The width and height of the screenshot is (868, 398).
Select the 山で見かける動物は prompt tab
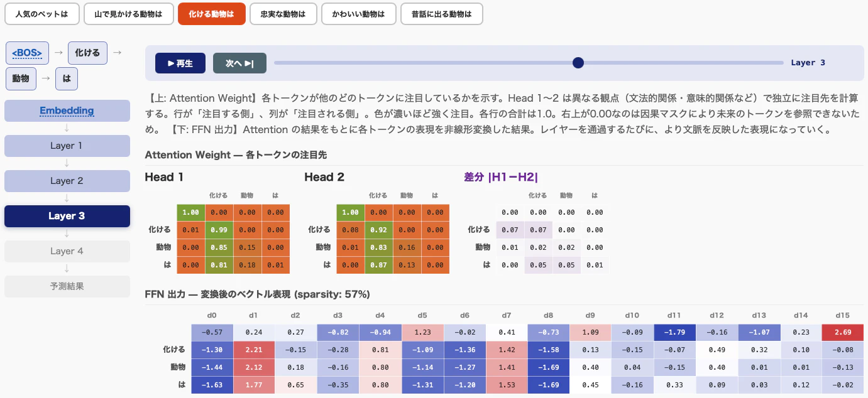(x=129, y=14)
